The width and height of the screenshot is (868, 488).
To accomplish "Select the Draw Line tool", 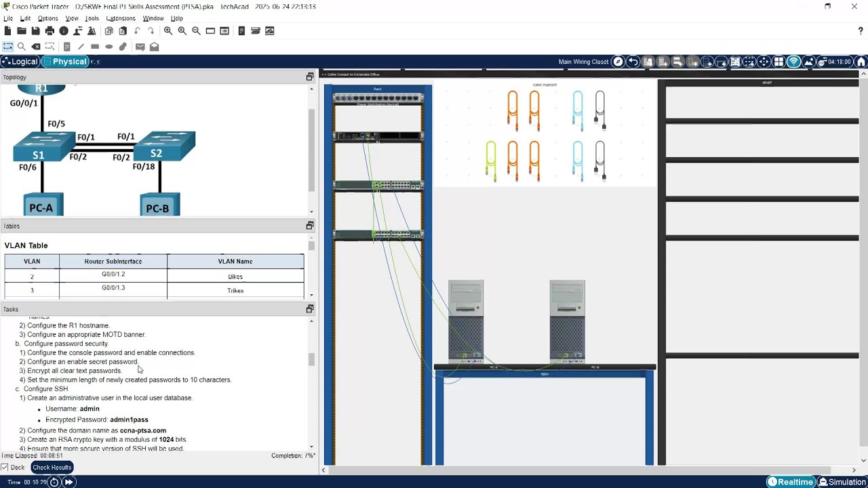I will [81, 47].
